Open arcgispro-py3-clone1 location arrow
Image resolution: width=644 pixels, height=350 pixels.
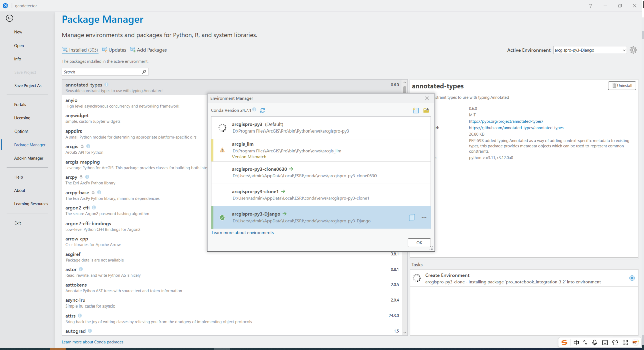tap(283, 191)
